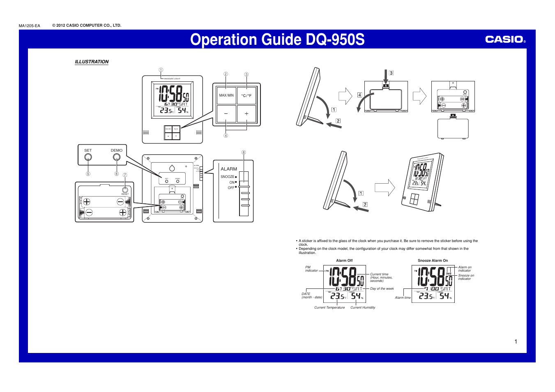This screenshot has height=392, width=555.
Task: Click the circled number 1 above the SNOOZE/LIGHT label
Action: [x=161, y=70]
